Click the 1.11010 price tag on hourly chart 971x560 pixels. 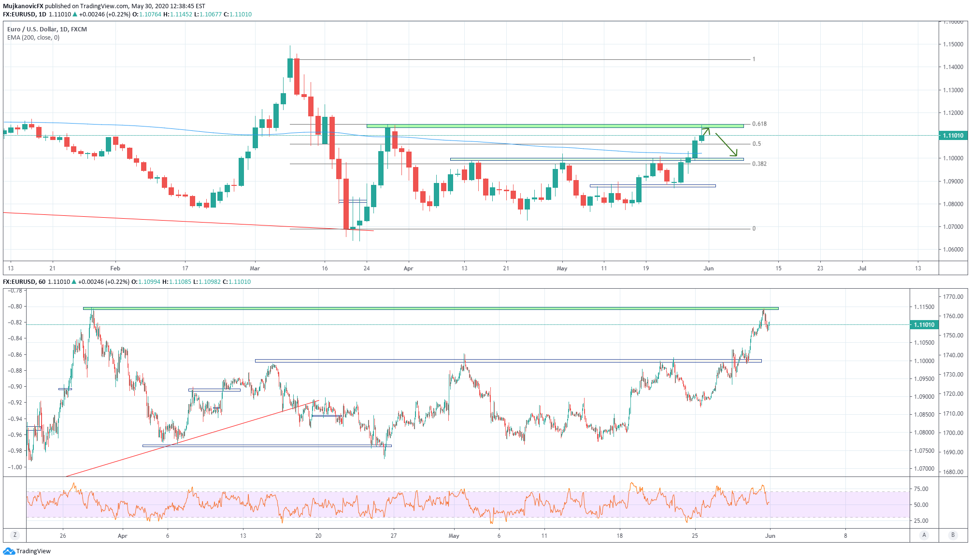coord(924,325)
